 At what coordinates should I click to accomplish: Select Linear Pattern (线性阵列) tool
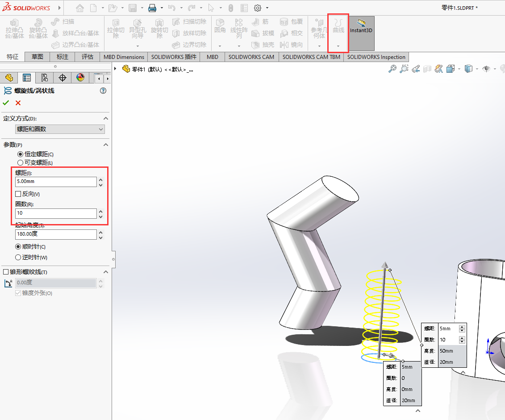[238, 28]
